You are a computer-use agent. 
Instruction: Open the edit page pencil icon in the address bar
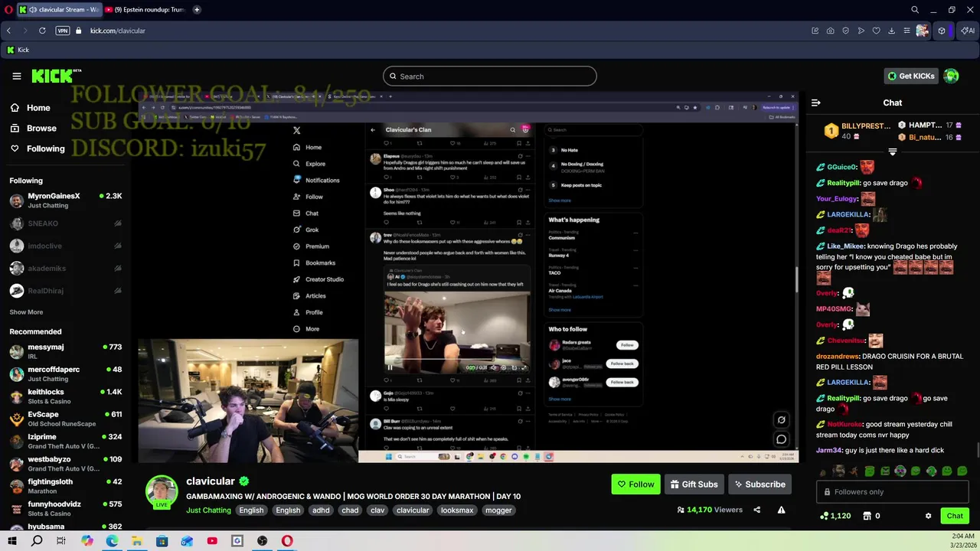[815, 31]
